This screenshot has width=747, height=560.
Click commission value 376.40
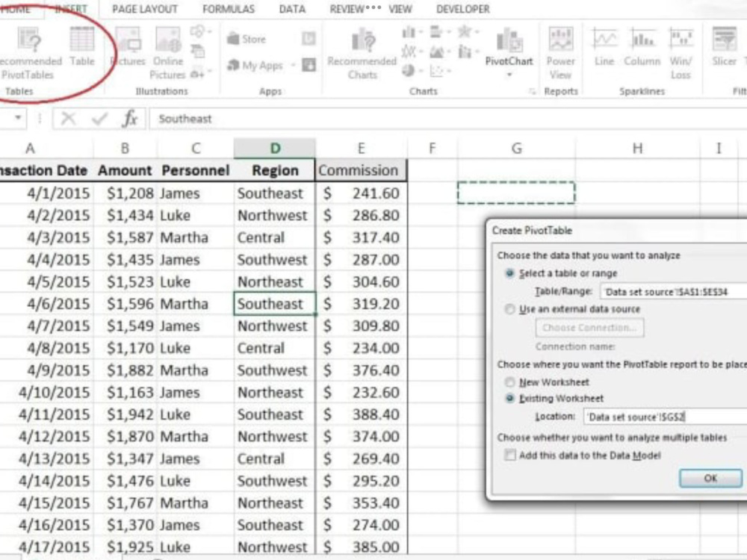click(361, 370)
